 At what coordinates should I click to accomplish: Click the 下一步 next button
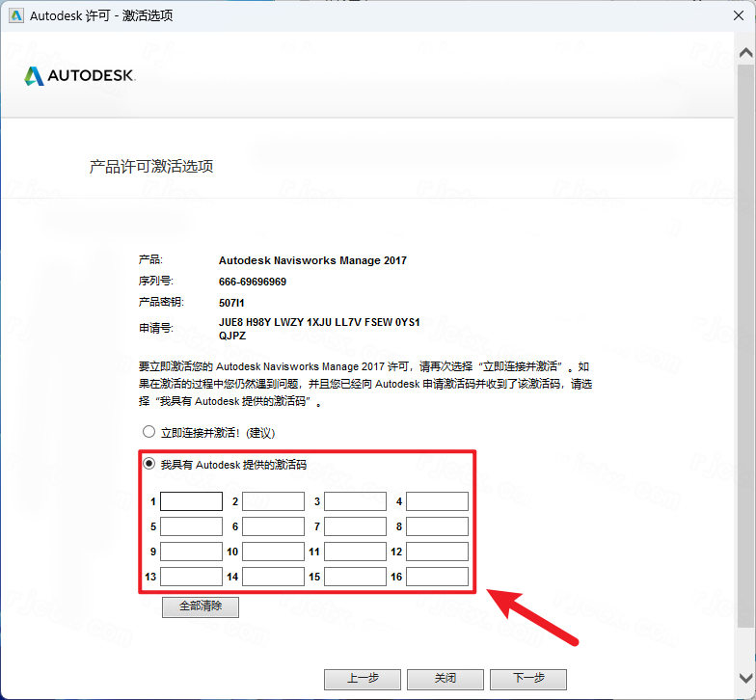tap(528, 679)
